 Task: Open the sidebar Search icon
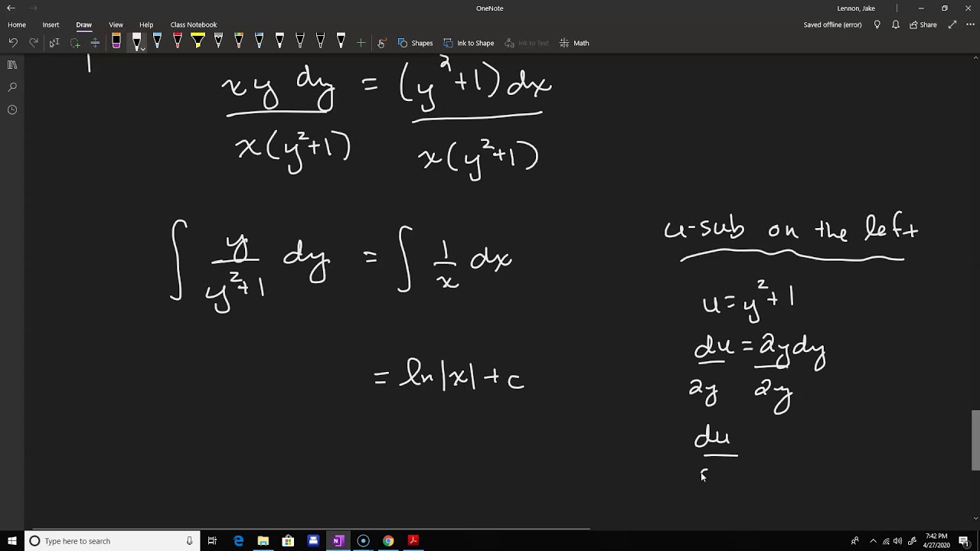point(12,87)
